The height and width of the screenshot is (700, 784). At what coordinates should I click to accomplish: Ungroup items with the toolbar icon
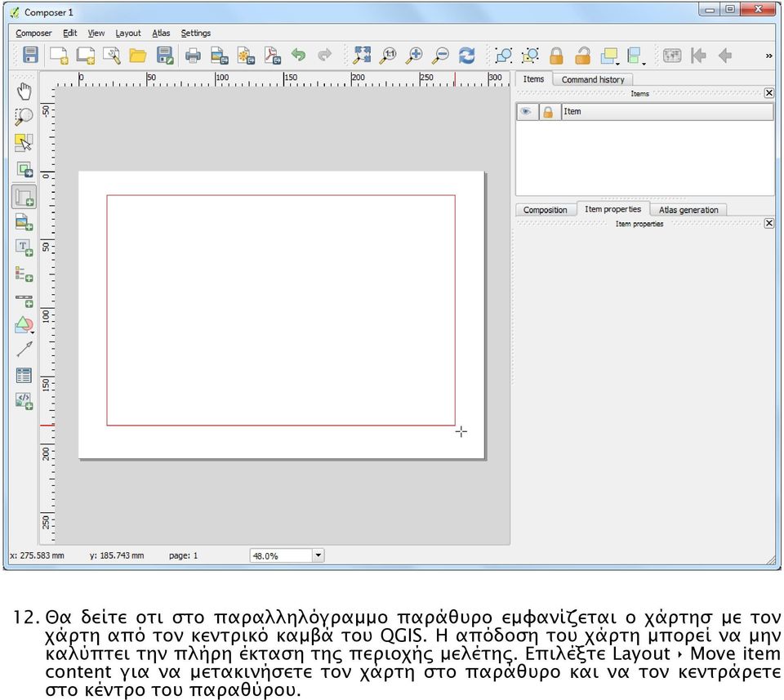click(530, 55)
